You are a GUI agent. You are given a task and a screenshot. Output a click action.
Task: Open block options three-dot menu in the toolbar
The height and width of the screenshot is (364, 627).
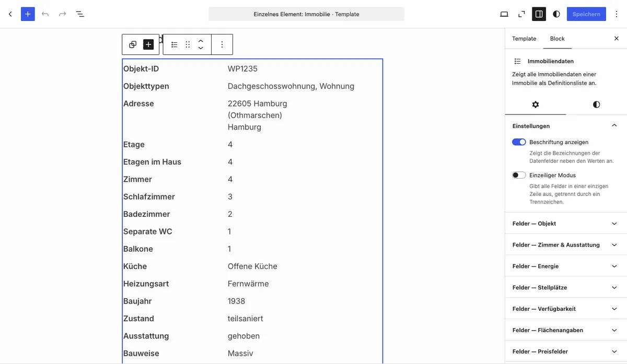[222, 44]
